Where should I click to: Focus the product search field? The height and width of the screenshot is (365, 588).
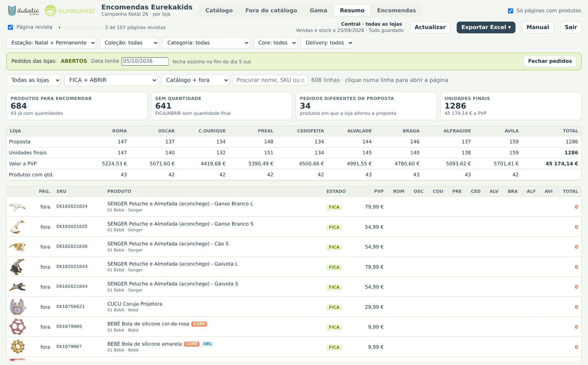point(270,80)
